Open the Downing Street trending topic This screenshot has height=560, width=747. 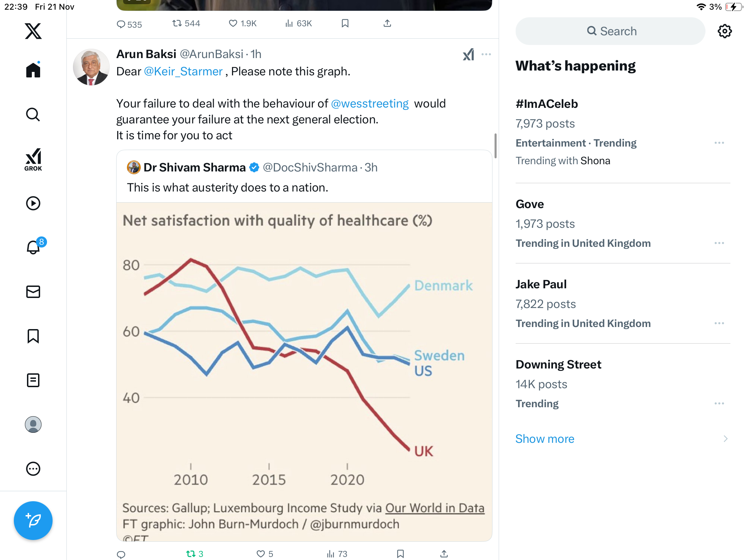pyautogui.click(x=558, y=365)
